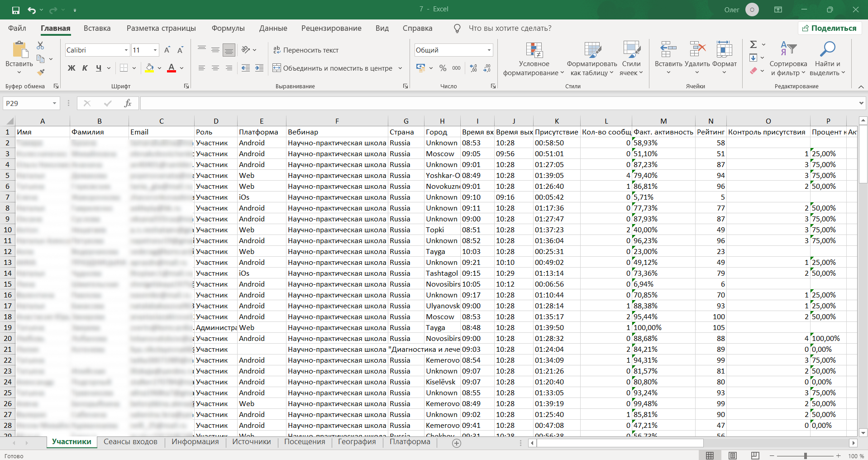This screenshot has width=868, height=460.
Task: Expand font color dropdown arrow
Action: click(181, 68)
